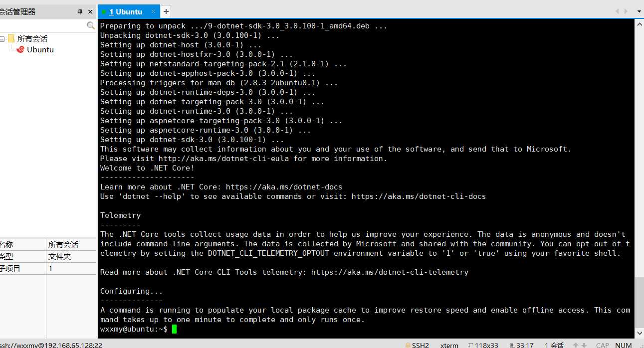Open the tab list dropdown arrow

coord(639,11)
